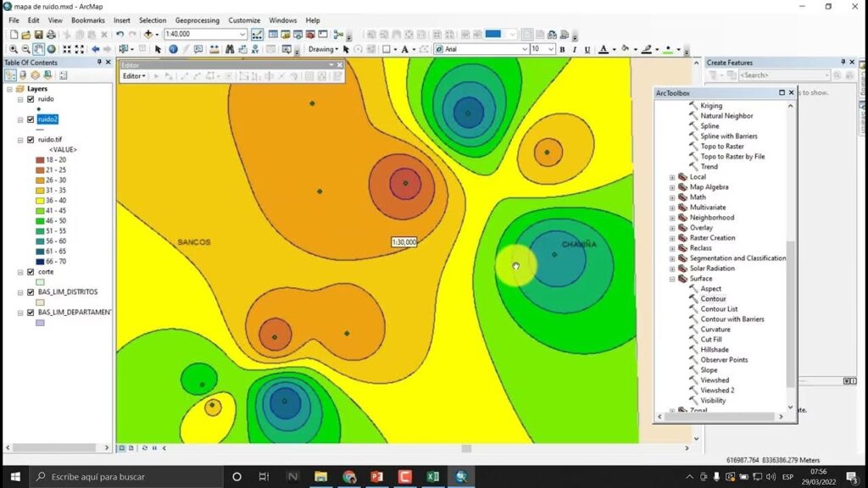Activate the Identify info tool
This screenshot has width=868, height=488.
[x=173, y=49]
